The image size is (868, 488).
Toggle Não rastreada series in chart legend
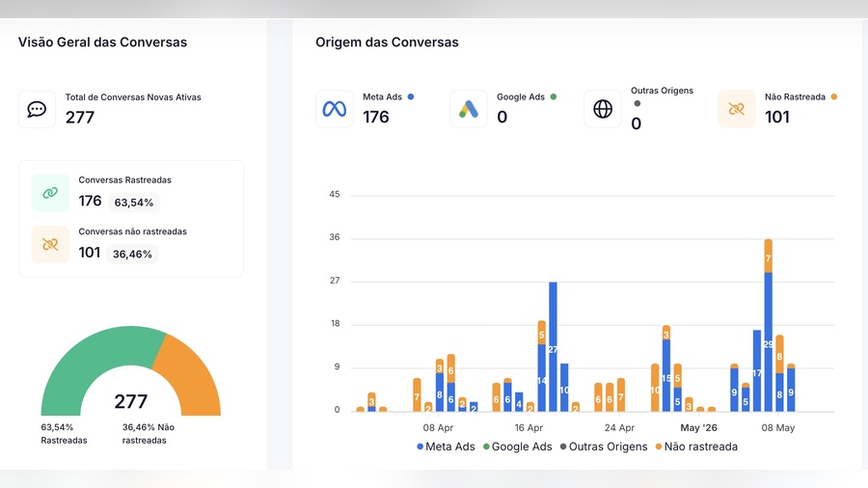[696, 447]
